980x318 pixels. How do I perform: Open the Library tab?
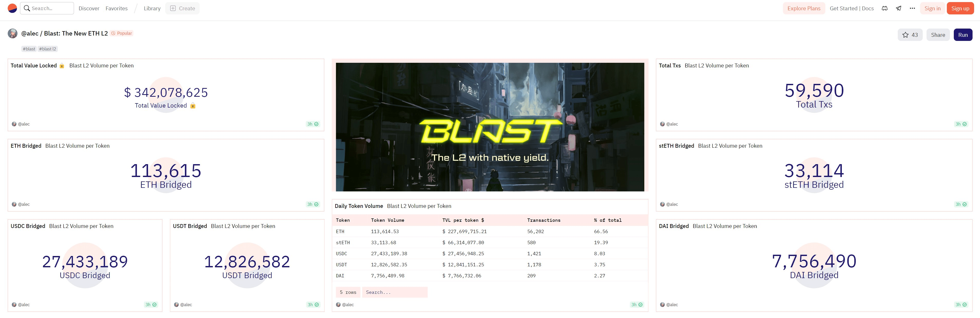coord(152,8)
